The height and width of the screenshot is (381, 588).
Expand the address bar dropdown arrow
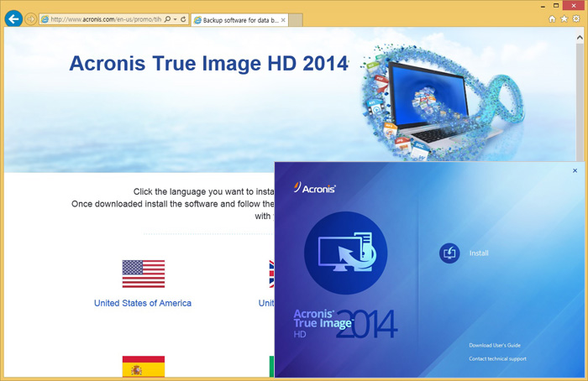(x=175, y=19)
